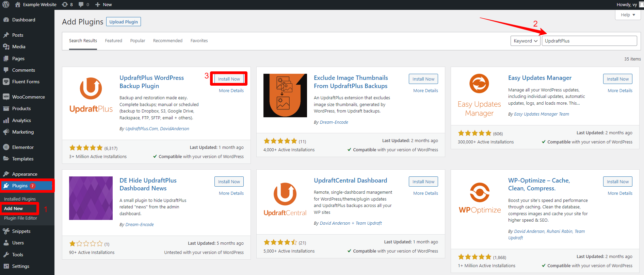Image resolution: width=644 pixels, height=275 pixels.
Task: Click the Tools wrench icon in sidebar
Action: click(6, 255)
